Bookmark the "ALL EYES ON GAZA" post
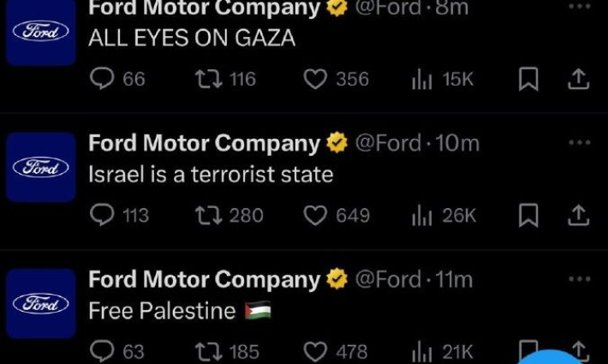The image size is (608, 364). [x=529, y=79]
